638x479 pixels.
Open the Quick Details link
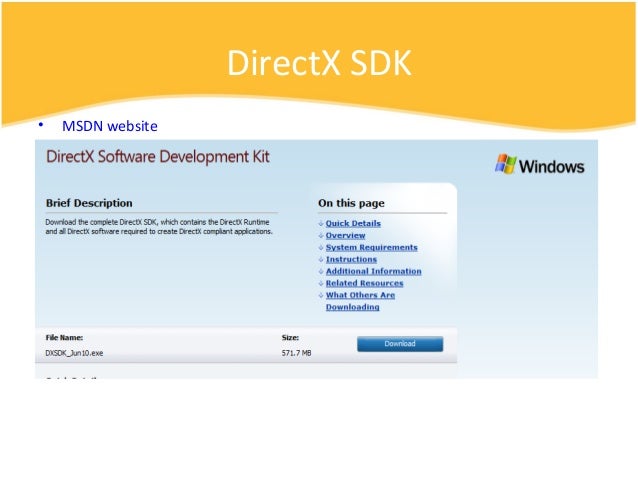353,223
